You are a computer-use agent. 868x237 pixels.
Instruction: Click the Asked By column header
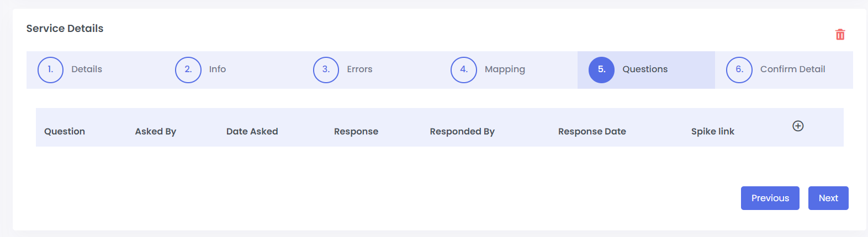click(x=156, y=131)
